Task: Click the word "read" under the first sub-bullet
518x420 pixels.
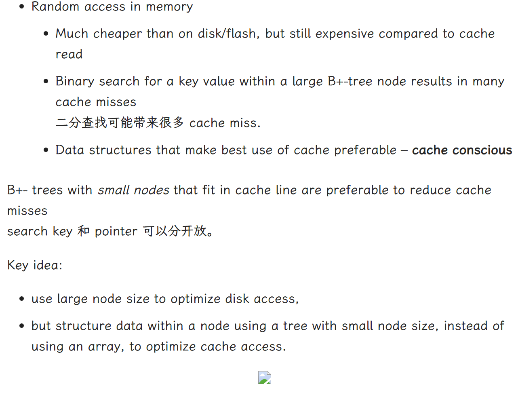Action: coord(69,54)
